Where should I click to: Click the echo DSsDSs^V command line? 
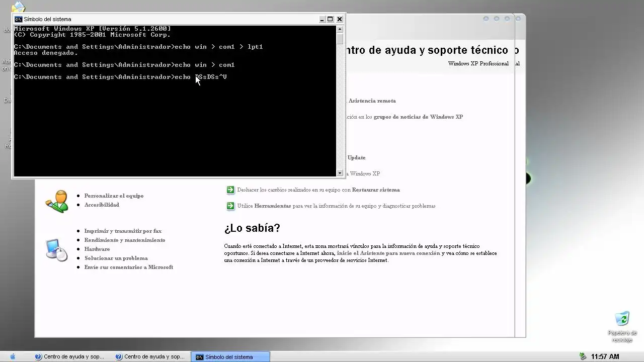120,77
